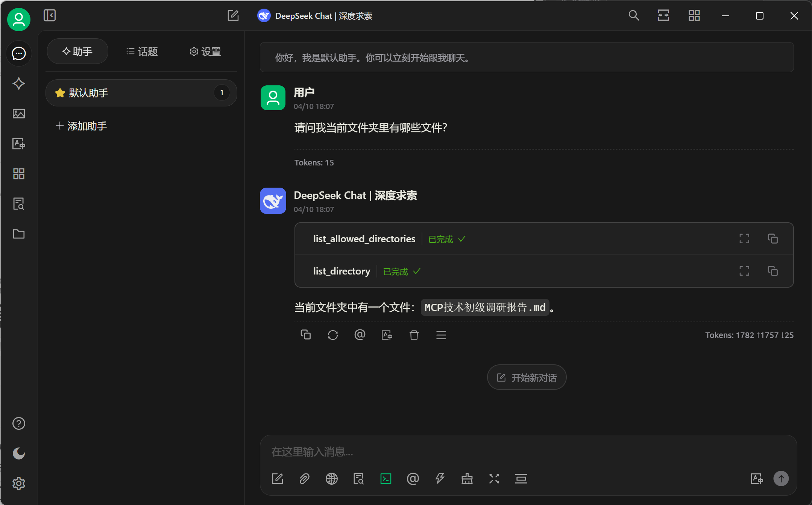Open the knowledge base sidebar icon

tap(19, 204)
